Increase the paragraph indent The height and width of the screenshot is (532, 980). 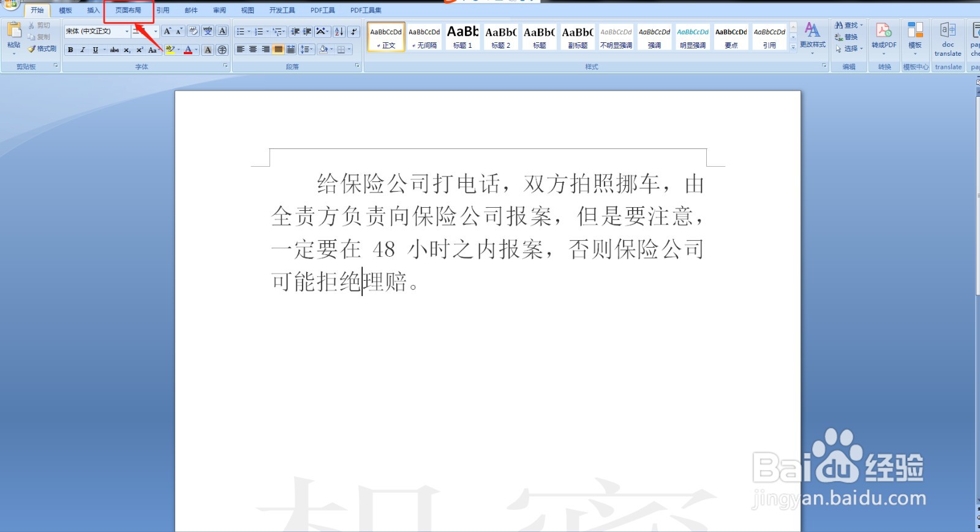coord(307,31)
